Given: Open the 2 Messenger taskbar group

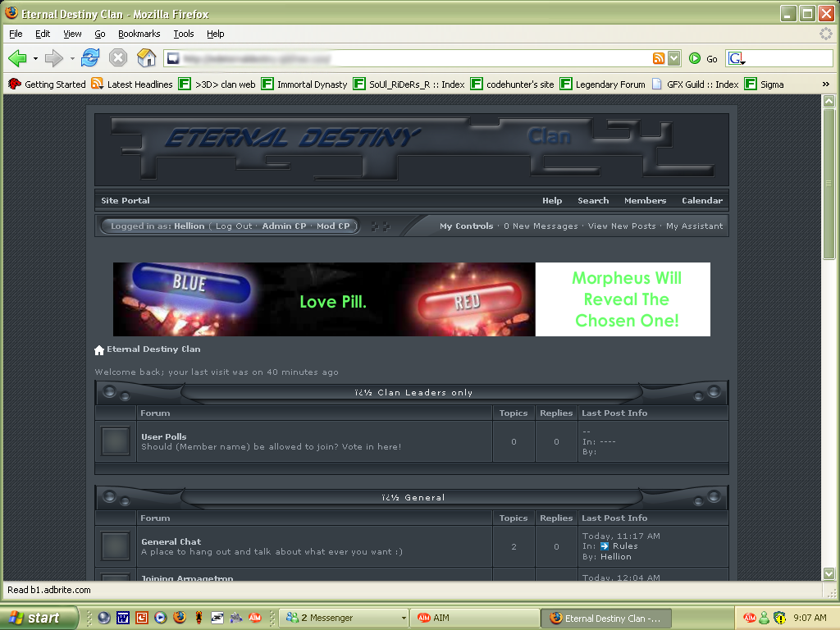Looking at the screenshot, I should click(x=345, y=618).
